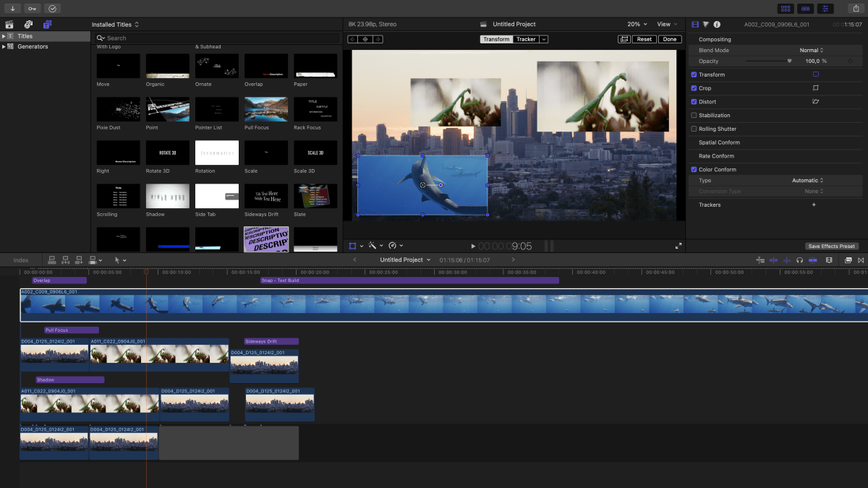
Task: Open the Transitions browser bowtie icon
Action: (861, 260)
